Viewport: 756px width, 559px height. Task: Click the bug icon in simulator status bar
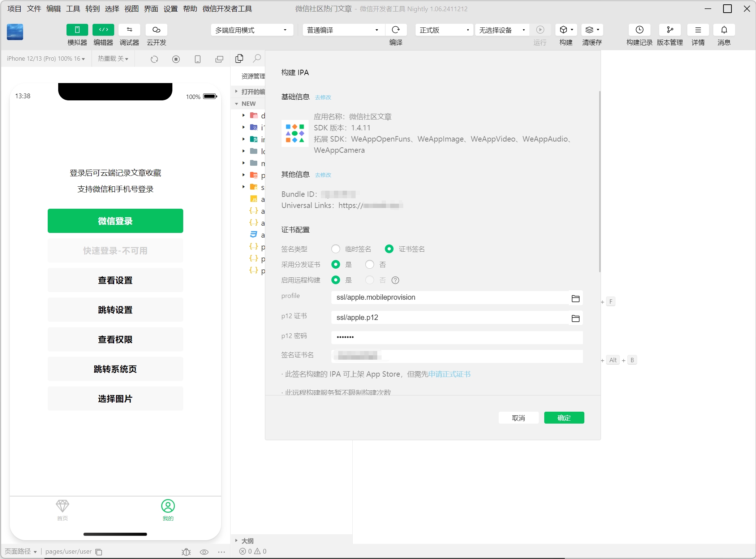(186, 552)
